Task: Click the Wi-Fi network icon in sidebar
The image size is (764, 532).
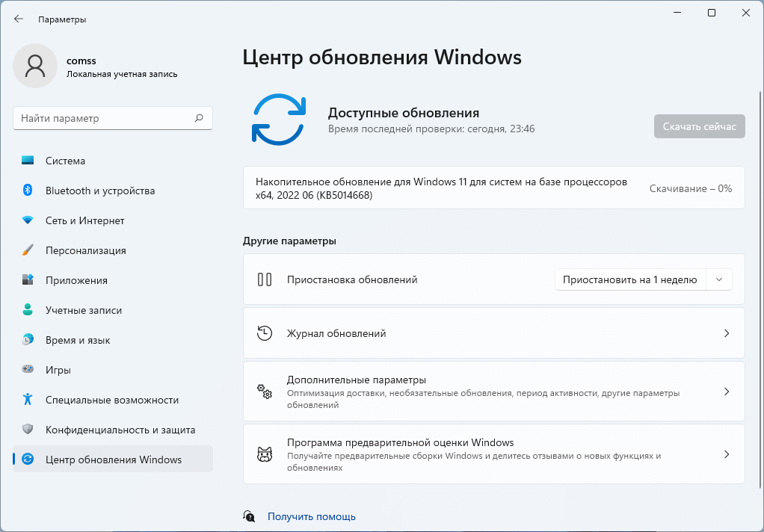Action: point(28,220)
